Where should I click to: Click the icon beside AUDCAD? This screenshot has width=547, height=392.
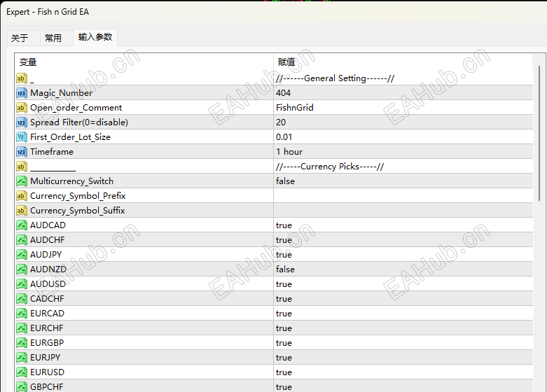point(22,225)
